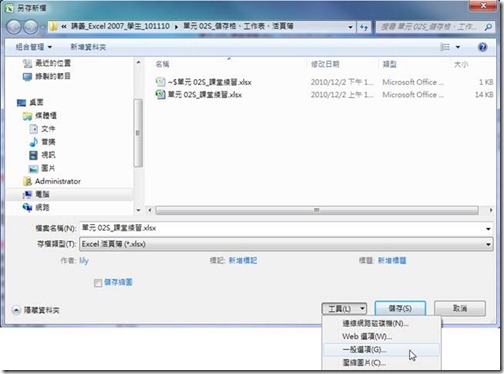504x374 pixels.
Task: Select Administrator in the navigation pane
Action: (x=52, y=181)
